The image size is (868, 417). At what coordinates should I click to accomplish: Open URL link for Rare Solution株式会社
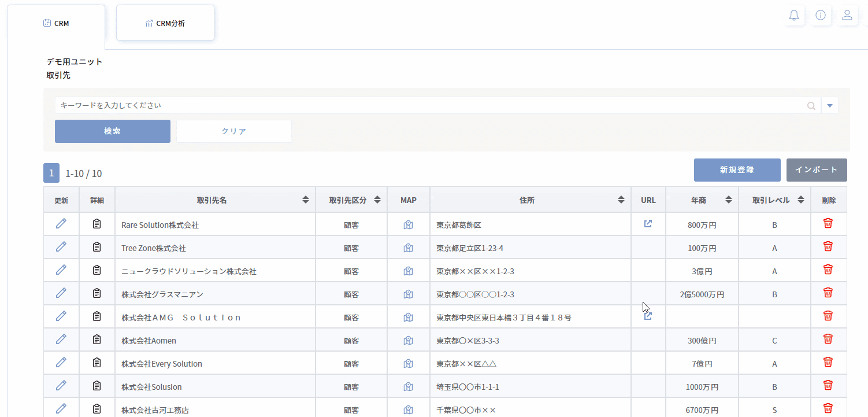648,224
